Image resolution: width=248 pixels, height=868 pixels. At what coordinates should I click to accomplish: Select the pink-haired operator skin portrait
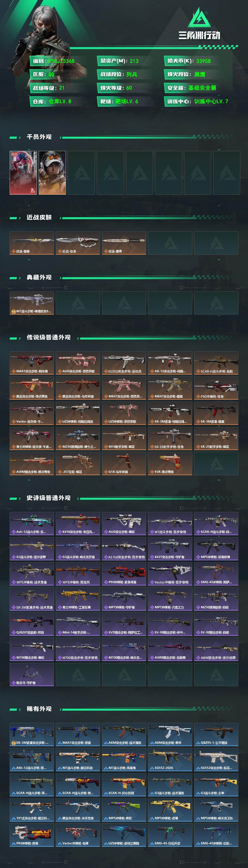(23, 173)
